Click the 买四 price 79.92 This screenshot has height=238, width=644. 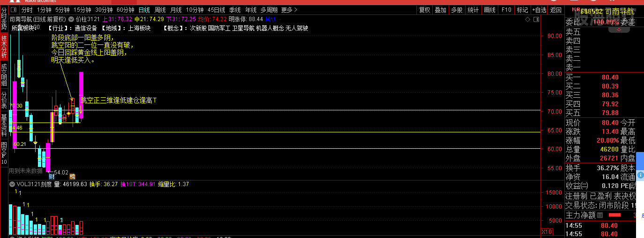[610, 104]
